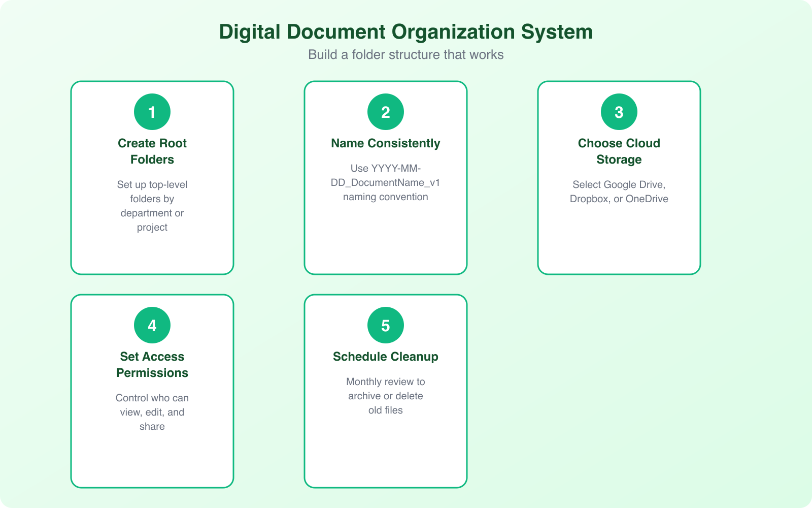The image size is (812, 508).
Task: Click the circled number 1 badge
Action: tap(152, 111)
